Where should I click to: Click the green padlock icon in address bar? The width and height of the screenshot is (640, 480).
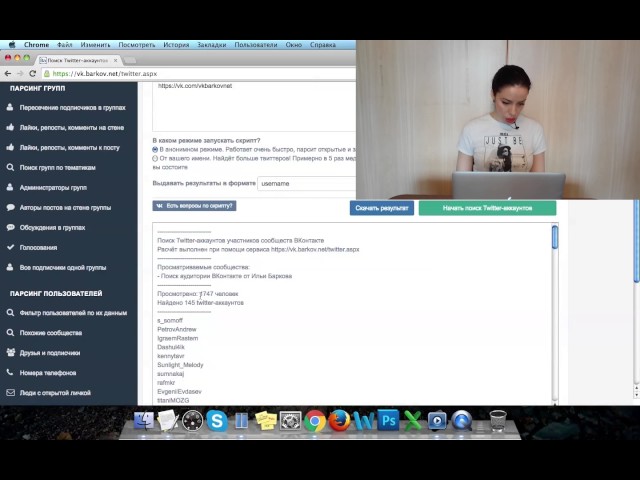point(47,73)
